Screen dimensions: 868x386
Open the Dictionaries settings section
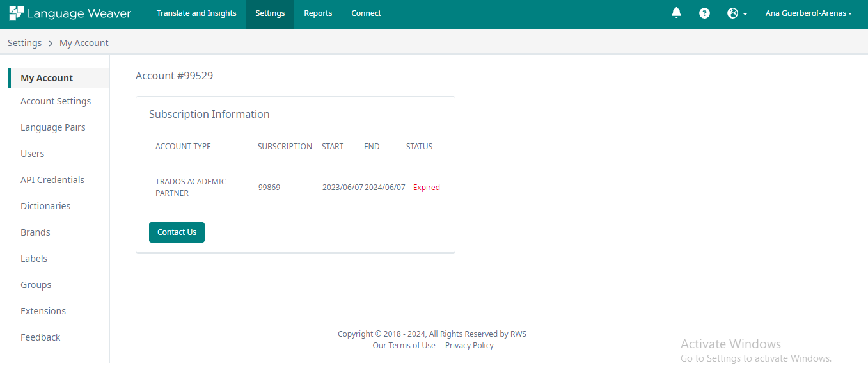pyautogui.click(x=45, y=205)
